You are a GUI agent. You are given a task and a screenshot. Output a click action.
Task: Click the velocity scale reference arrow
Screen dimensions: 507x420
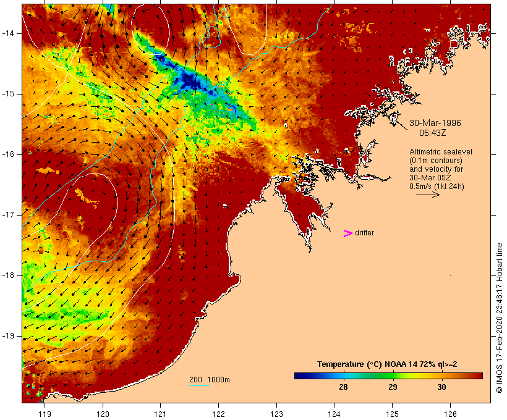(428, 195)
